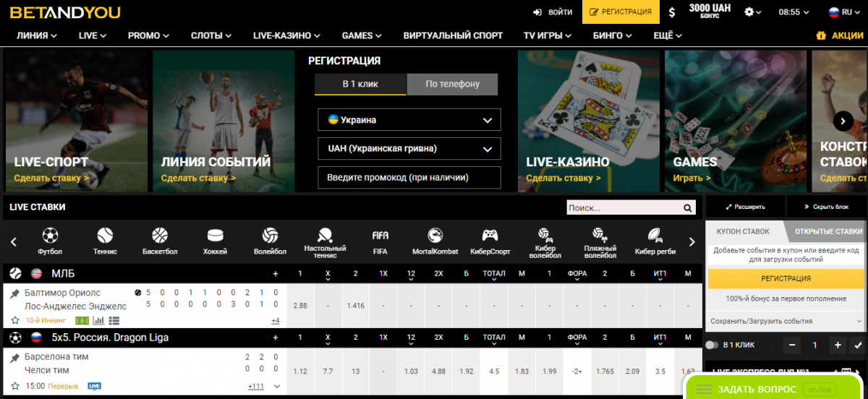
Task: Open the UAH currency dropdown
Action: click(x=409, y=149)
